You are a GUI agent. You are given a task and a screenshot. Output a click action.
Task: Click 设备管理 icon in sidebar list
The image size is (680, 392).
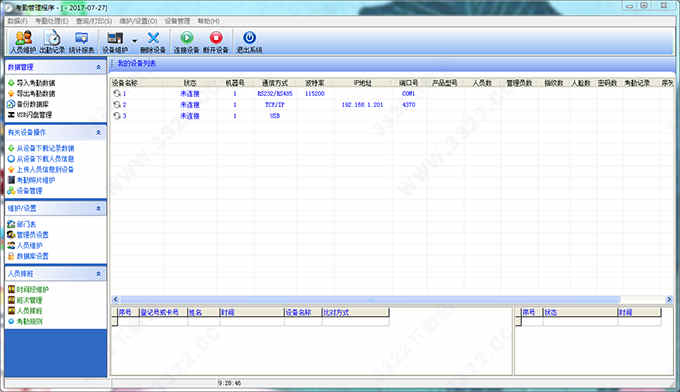click(x=11, y=191)
